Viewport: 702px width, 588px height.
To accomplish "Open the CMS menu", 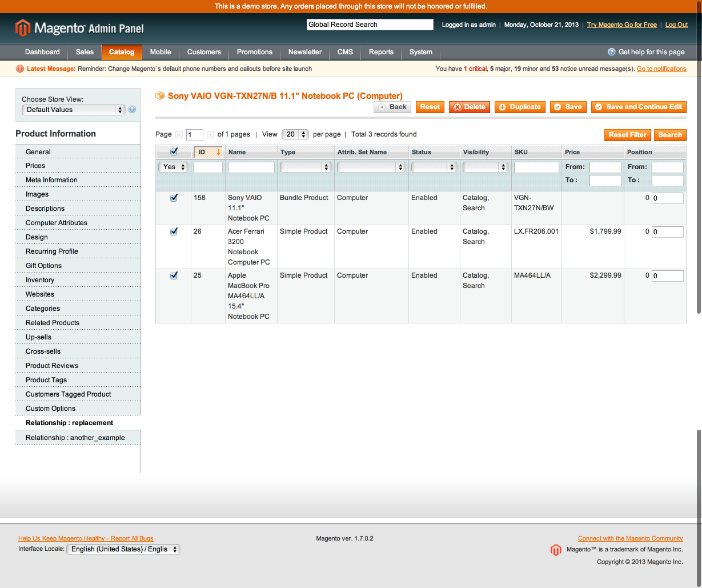I will point(345,52).
